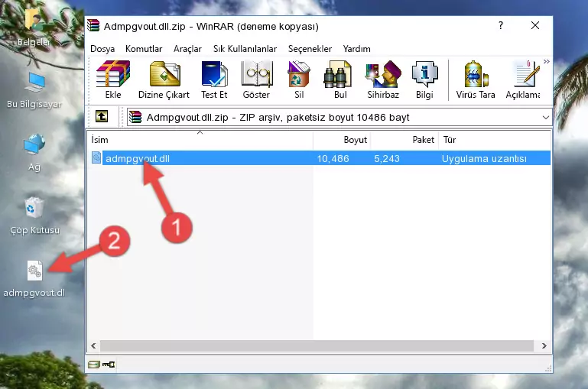
Task: Open the Sık Kullanılanlar menu
Action: [245, 49]
